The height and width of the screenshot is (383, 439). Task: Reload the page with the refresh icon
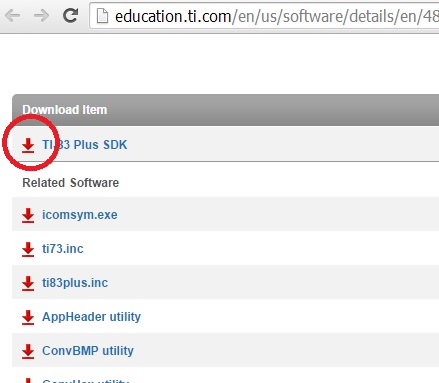coord(70,15)
